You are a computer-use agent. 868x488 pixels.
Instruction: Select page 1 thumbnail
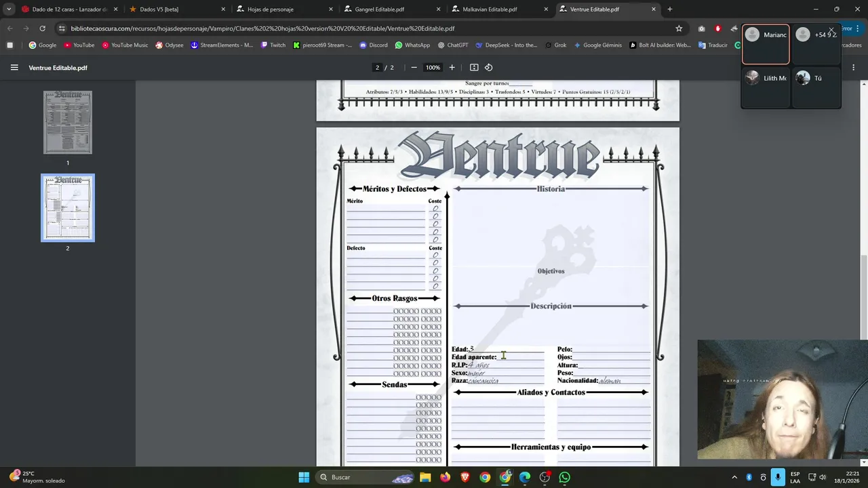(x=68, y=123)
